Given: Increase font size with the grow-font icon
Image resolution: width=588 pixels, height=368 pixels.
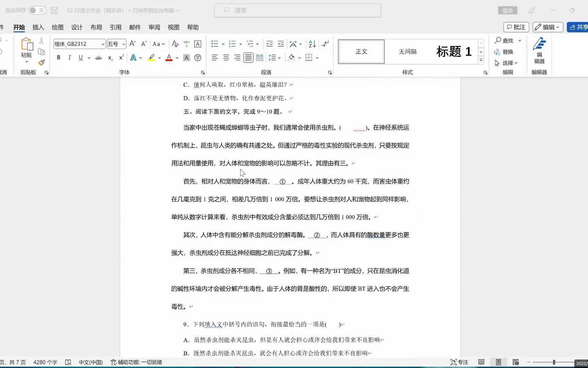Looking at the screenshot, I should [133, 44].
